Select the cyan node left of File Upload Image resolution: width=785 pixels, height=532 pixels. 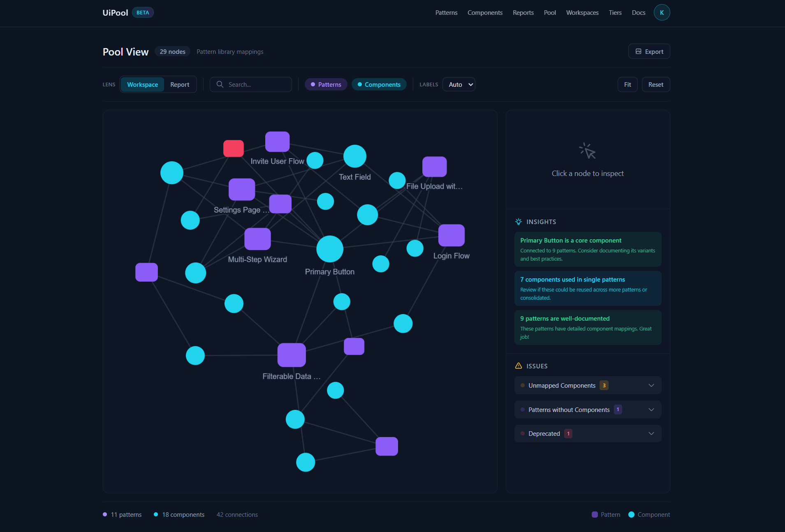pyautogui.click(x=397, y=180)
